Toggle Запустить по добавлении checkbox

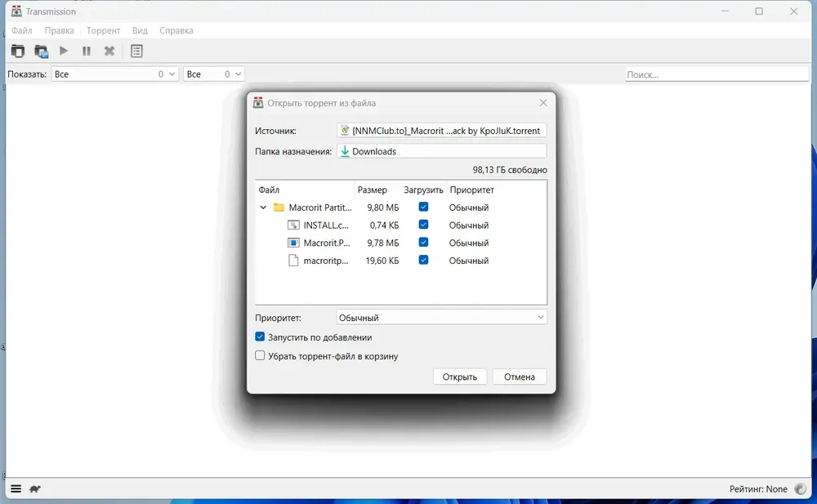click(x=260, y=337)
